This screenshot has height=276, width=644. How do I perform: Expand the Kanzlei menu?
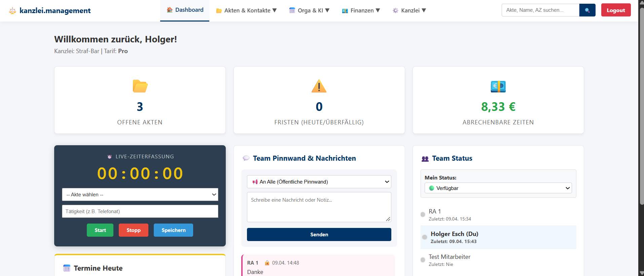coord(409,10)
